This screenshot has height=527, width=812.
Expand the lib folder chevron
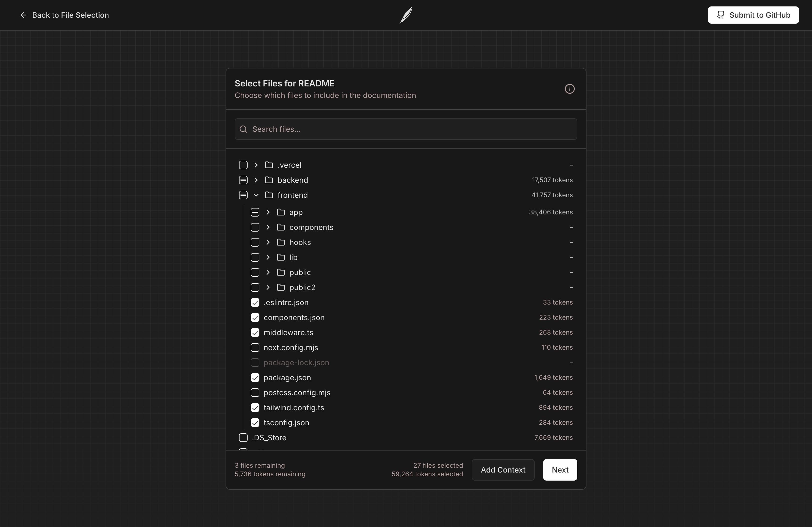pyautogui.click(x=268, y=257)
